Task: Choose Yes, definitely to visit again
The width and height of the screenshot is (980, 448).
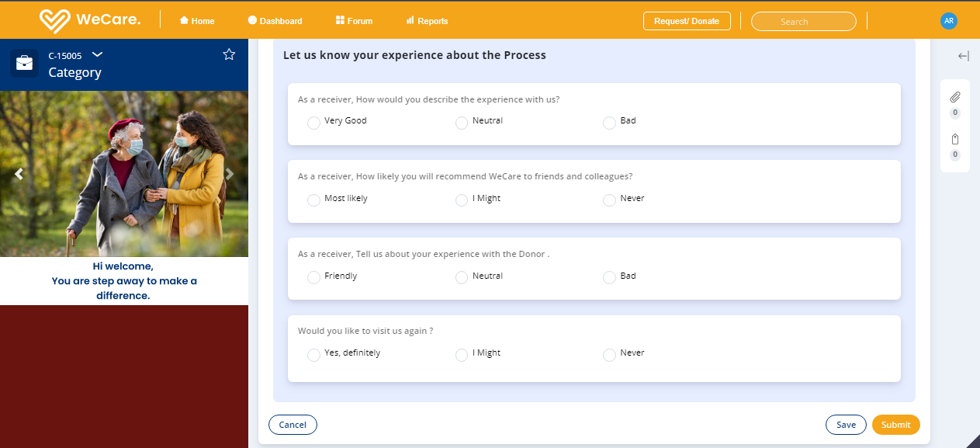Action: pos(313,355)
